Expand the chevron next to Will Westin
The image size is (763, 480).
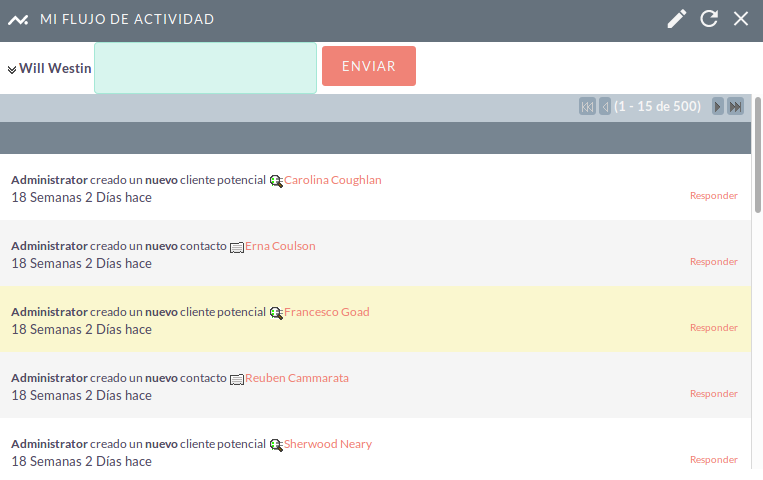12,70
